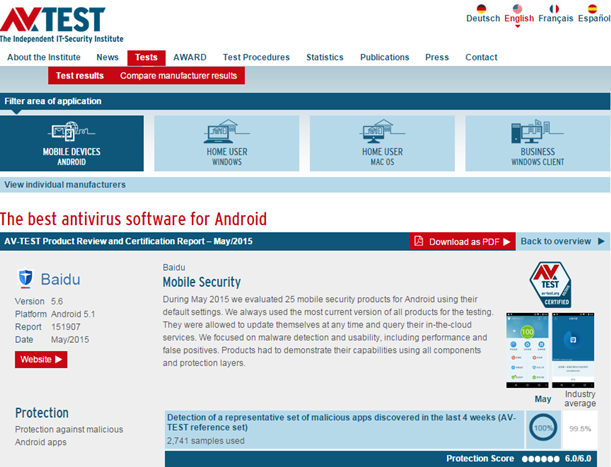Image resolution: width=611 pixels, height=467 pixels.
Task: Go Back to overview
Action: tap(562, 242)
